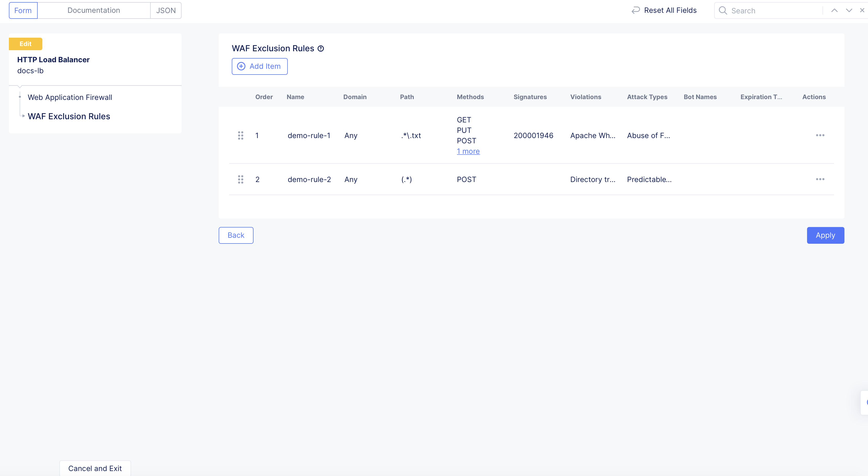Go to next search result arrow

point(849,10)
